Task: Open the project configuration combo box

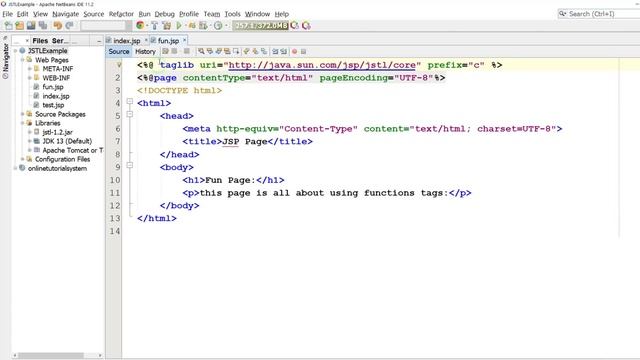Action: point(106,26)
